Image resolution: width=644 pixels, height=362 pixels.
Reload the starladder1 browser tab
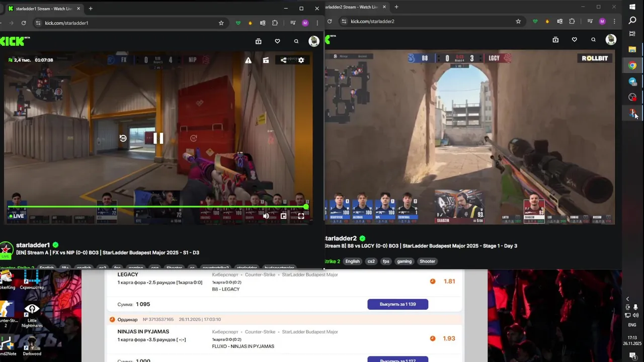click(24, 23)
